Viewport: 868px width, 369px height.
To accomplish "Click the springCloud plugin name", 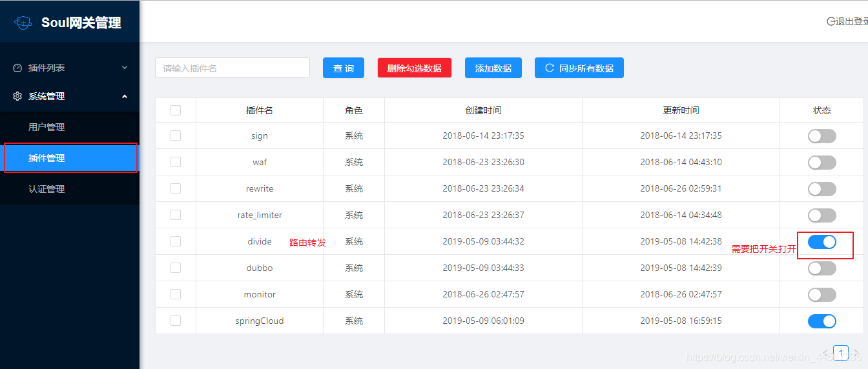I will coord(260,321).
